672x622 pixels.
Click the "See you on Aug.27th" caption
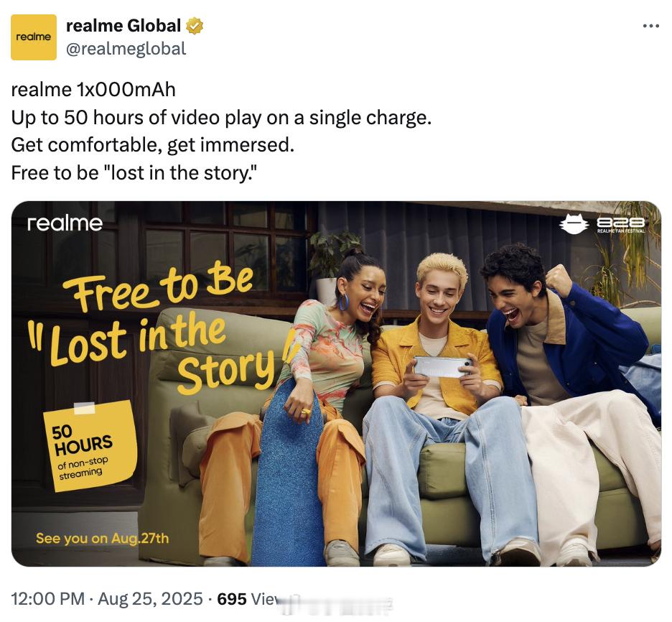[103, 539]
